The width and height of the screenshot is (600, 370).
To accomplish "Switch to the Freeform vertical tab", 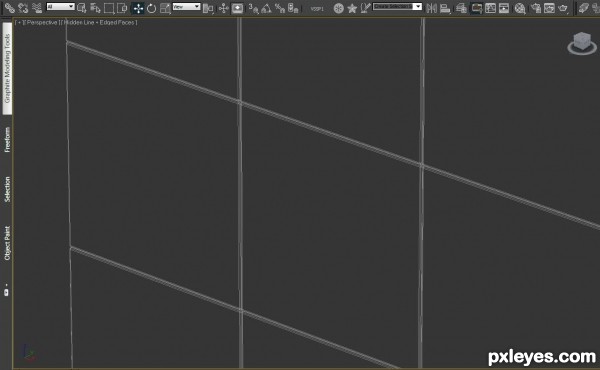I will [7, 140].
